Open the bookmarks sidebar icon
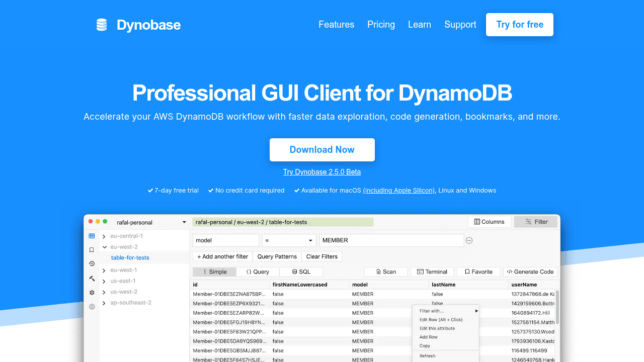Image resolution: width=644 pixels, height=362 pixels. [92, 250]
